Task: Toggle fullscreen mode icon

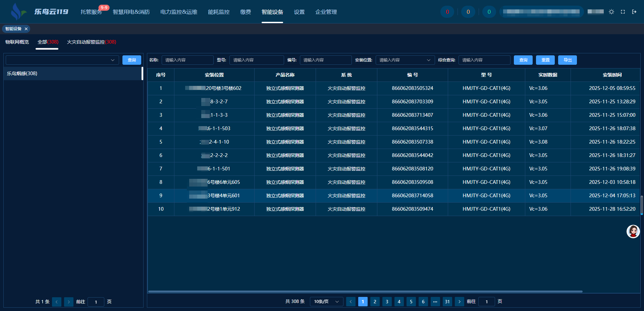Action: (x=623, y=12)
